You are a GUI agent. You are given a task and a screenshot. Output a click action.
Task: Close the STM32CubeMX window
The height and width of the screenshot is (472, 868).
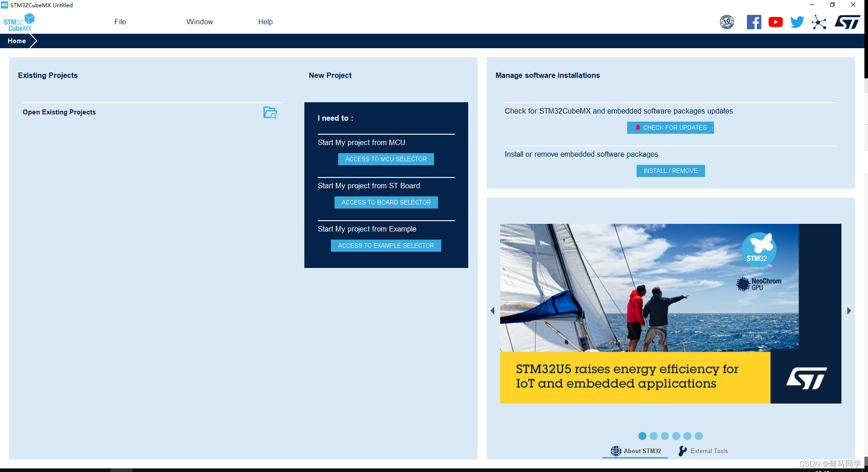tap(853, 5)
